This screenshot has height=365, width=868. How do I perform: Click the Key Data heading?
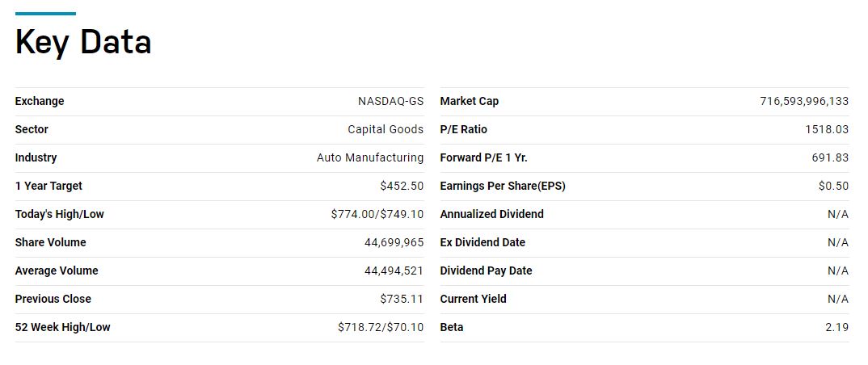(x=83, y=42)
